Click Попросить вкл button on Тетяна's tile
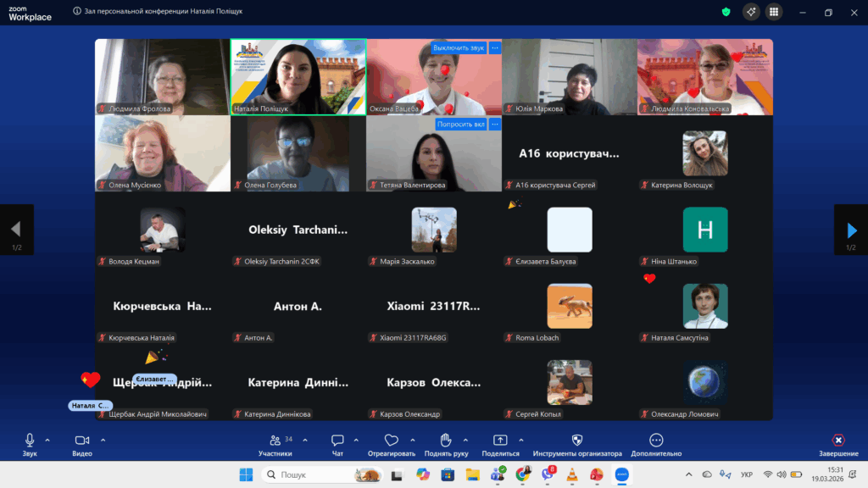 [461, 125]
